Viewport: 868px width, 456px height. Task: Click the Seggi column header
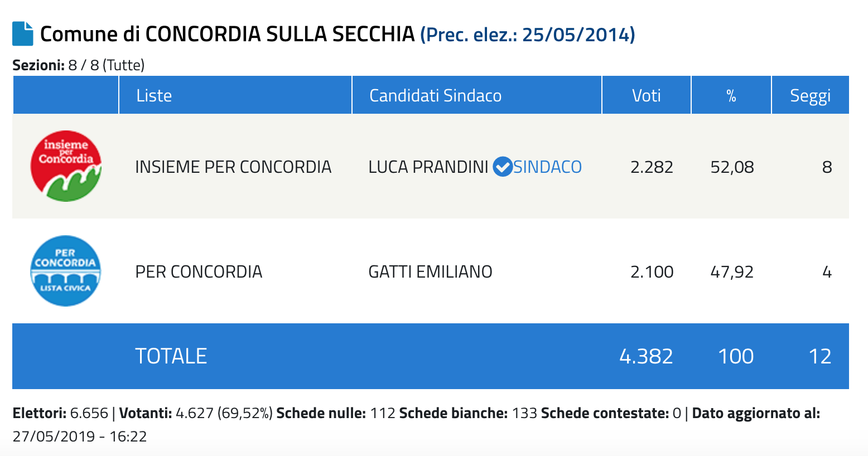click(x=811, y=96)
